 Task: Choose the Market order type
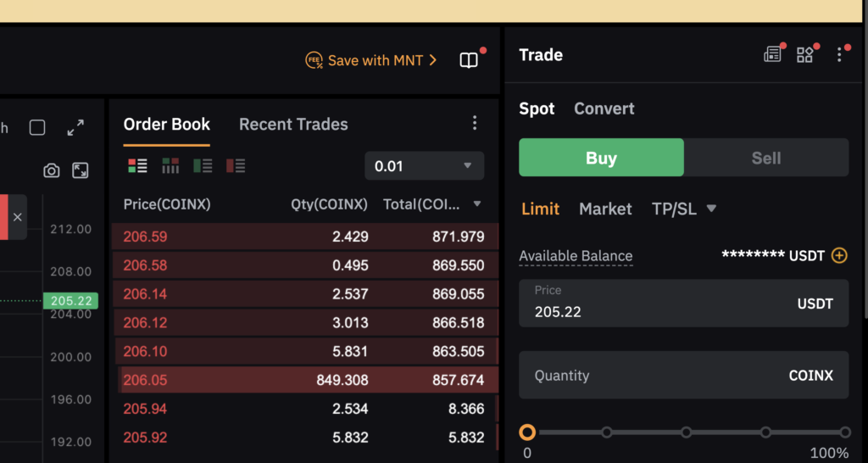pos(605,209)
